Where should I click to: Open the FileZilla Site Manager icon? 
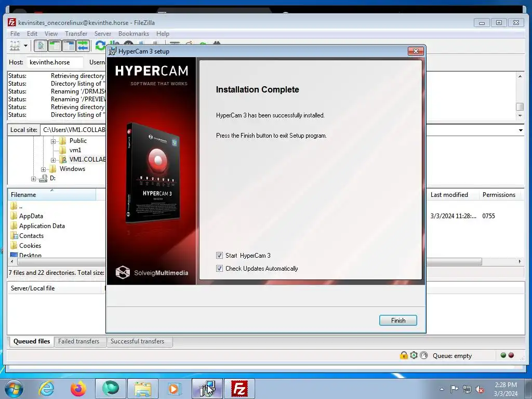click(x=15, y=46)
